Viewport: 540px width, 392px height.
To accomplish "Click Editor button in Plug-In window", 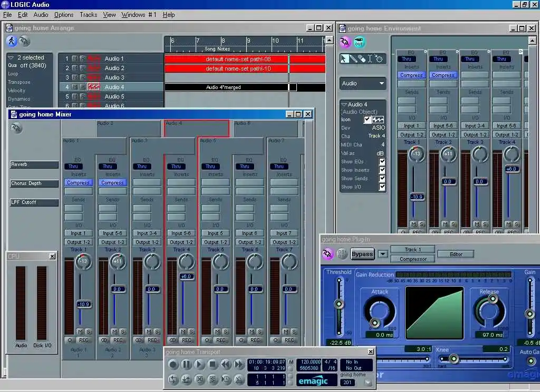I will [456, 254].
